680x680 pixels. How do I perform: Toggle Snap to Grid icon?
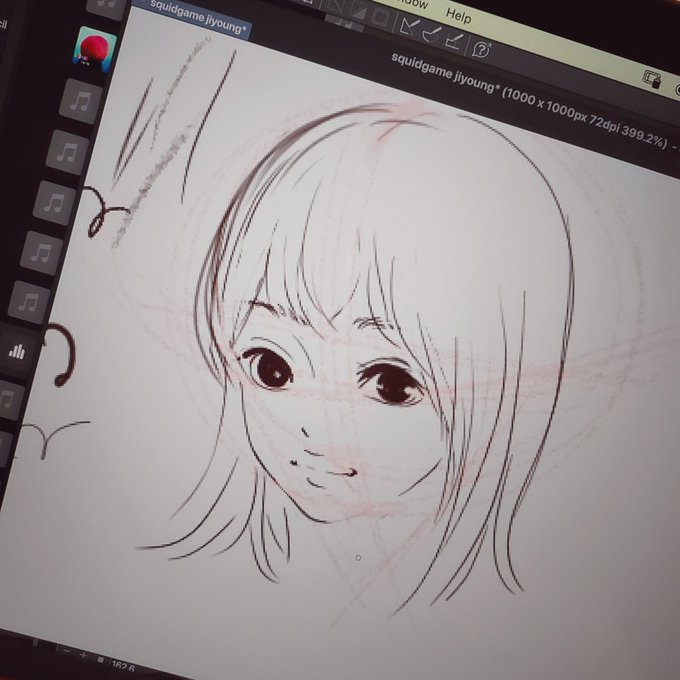click(x=453, y=42)
